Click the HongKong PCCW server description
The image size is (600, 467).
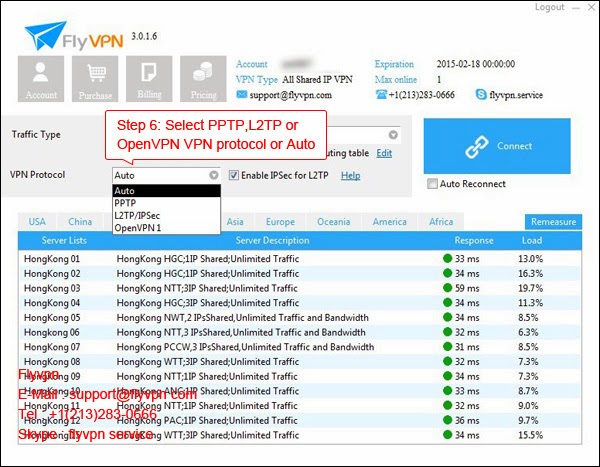click(245, 347)
